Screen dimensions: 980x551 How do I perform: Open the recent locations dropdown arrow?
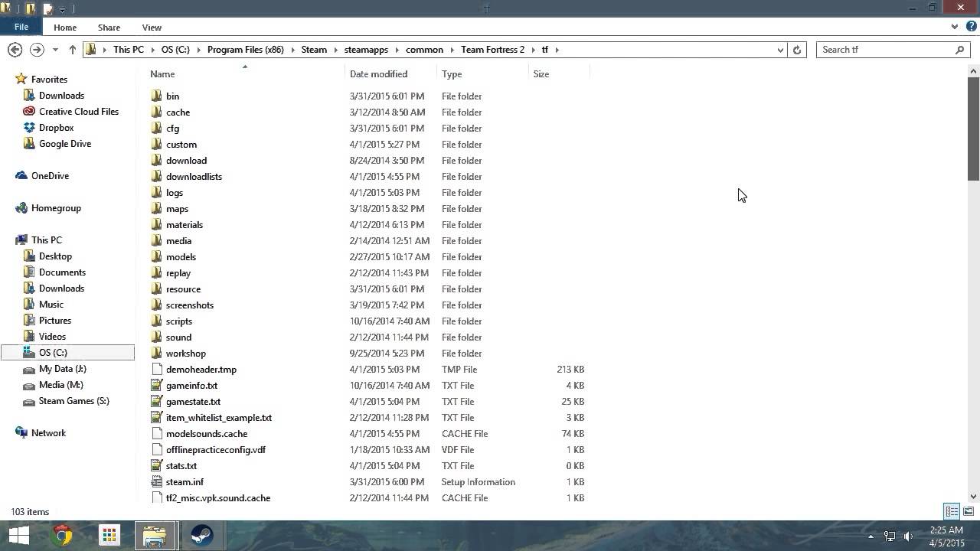click(x=55, y=50)
